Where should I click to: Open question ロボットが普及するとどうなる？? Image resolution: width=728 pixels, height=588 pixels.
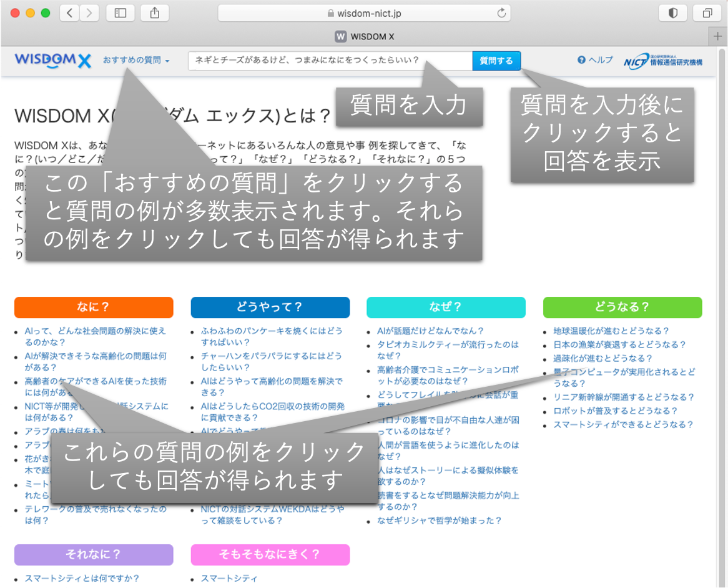pos(615,411)
